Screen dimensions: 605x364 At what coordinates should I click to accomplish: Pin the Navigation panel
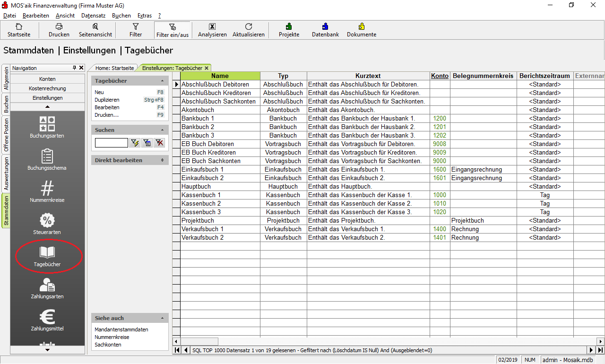point(74,68)
